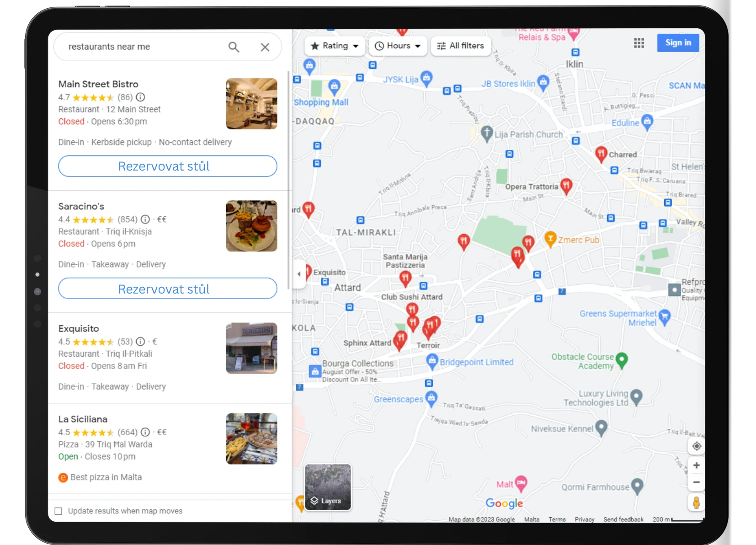Select the Malt hotel pin
The width and height of the screenshot is (756, 545).
coord(521,484)
